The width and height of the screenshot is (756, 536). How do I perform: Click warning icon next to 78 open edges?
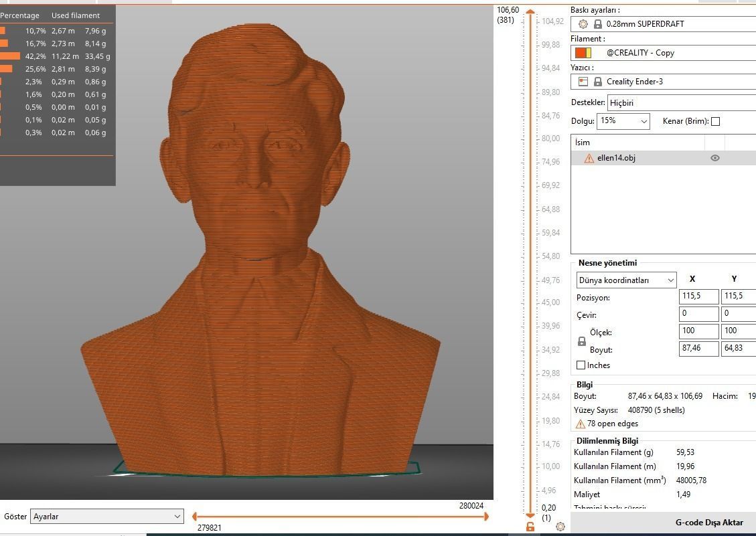(580, 424)
